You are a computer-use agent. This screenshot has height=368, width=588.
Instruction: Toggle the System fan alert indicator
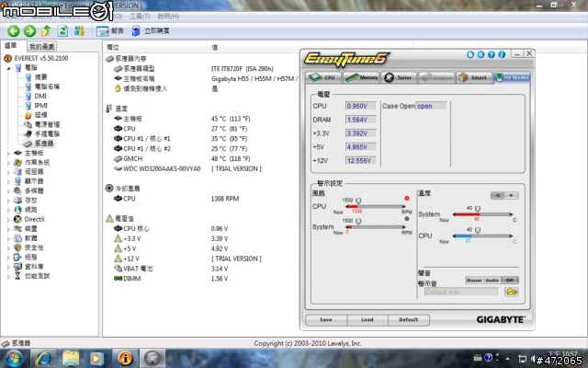[x=407, y=219]
